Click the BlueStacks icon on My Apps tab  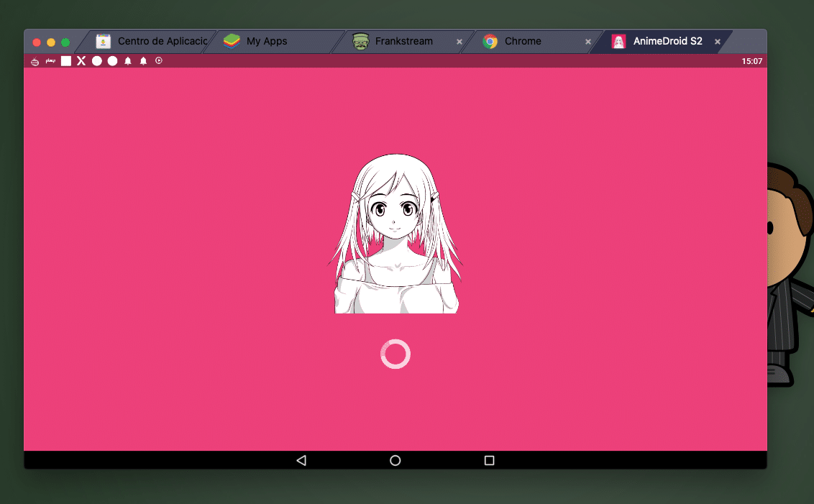tap(232, 41)
